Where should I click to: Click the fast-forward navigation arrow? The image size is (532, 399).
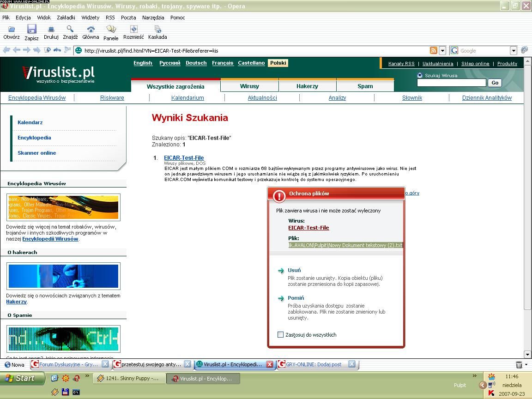click(36, 50)
